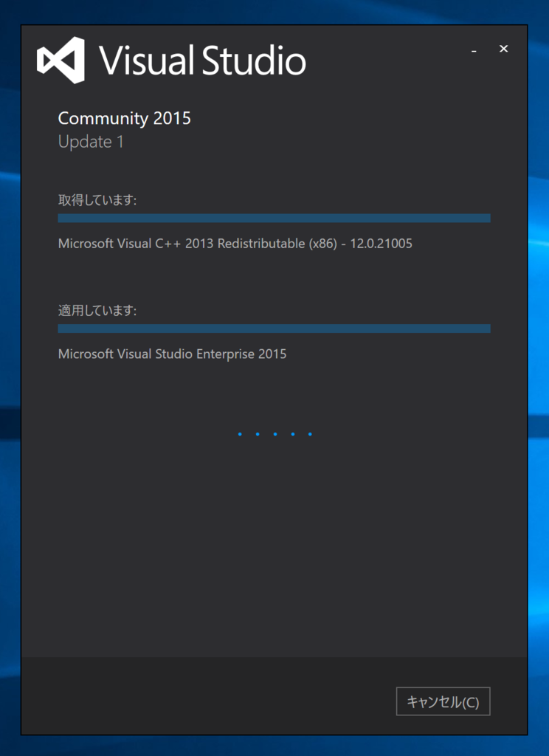Image resolution: width=549 pixels, height=756 pixels.
Task: Click the '取得しています:' label
Action: (x=97, y=200)
